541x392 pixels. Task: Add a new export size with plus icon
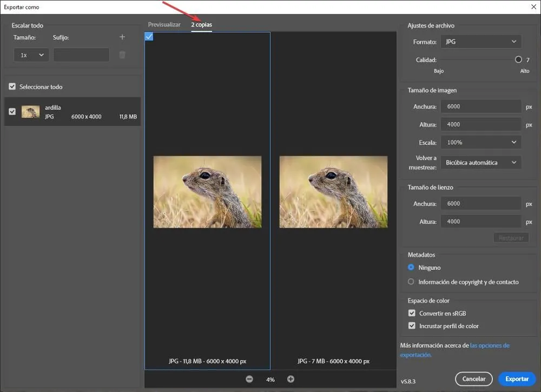click(122, 37)
